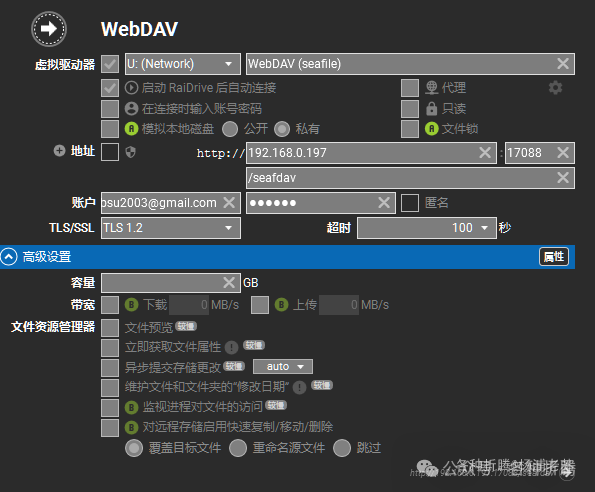The image size is (595, 492).
Task: Open the TLS 1.2 version dropdown
Action: tap(171, 228)
